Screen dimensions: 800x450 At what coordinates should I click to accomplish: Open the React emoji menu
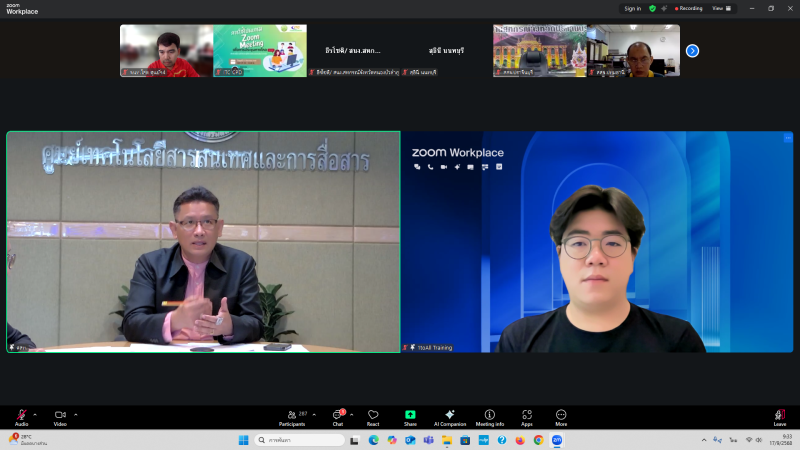tap(373, 415)
